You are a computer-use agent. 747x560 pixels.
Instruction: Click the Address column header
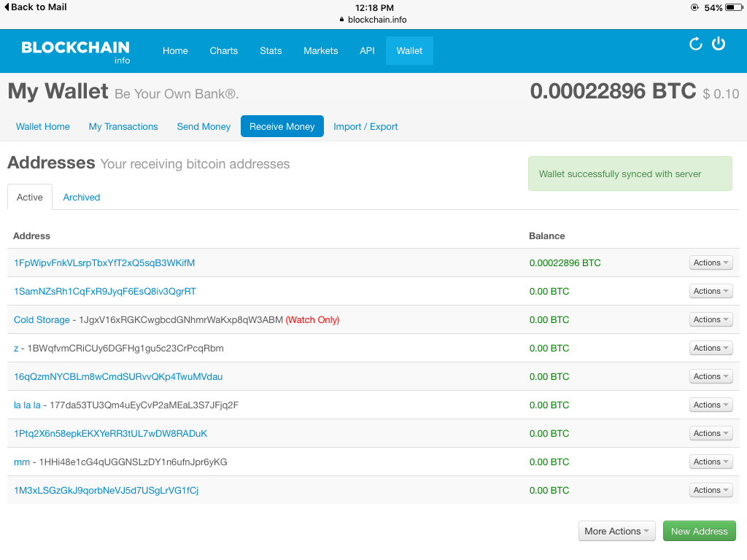pyautogui.click(x=31, y=236)
